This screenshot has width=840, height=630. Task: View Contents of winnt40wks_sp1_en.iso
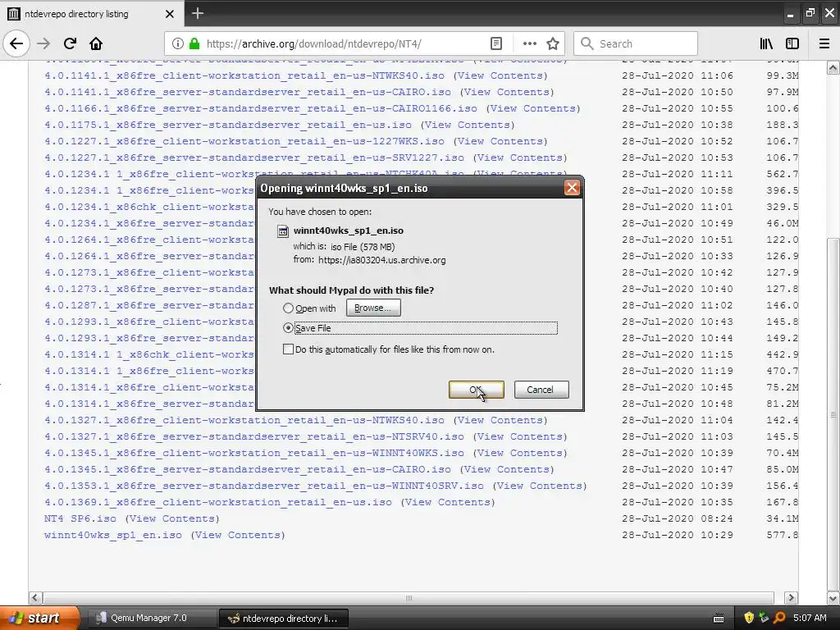[238, 535]
